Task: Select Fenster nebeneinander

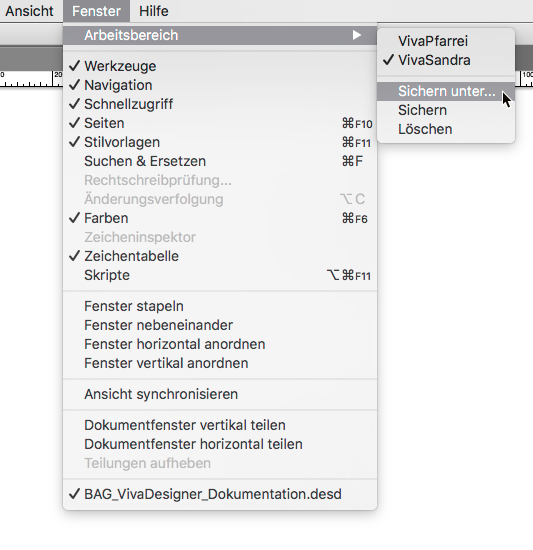Action: point(220,325)
